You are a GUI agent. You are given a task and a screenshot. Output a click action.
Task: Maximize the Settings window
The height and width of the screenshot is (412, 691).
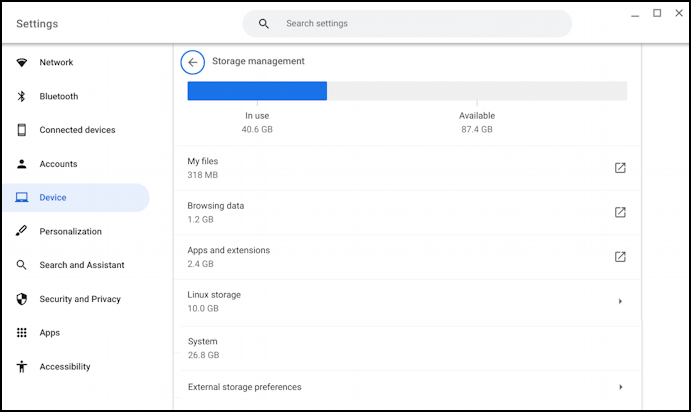[x=657, y=13]
